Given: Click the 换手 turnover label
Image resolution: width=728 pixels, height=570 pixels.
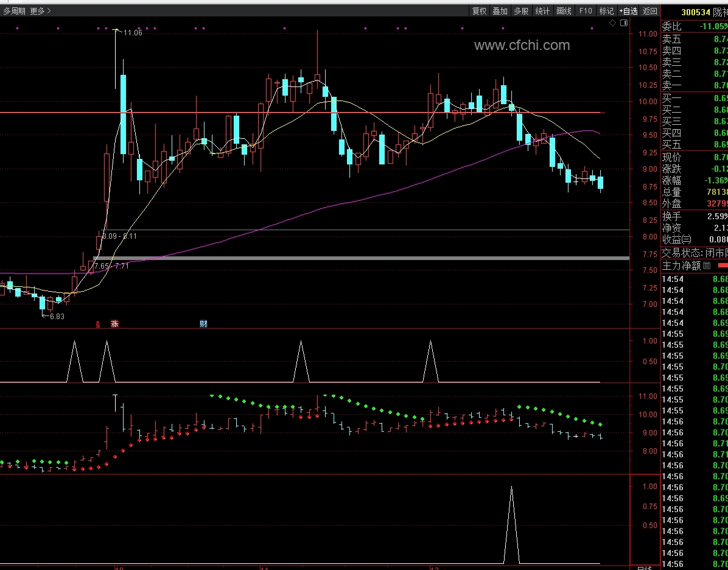Looking at the screenshot, I should pos(671,216).
